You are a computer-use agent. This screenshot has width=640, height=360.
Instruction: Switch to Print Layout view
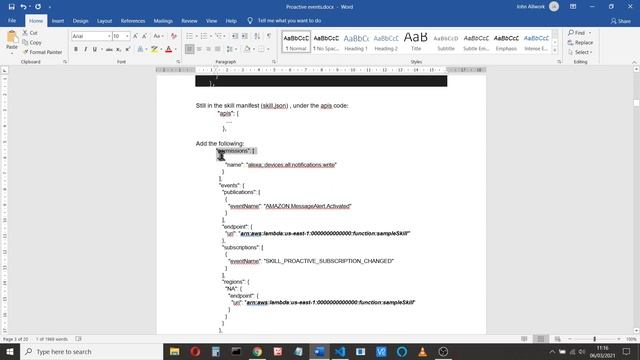click(x=541, y=339)
